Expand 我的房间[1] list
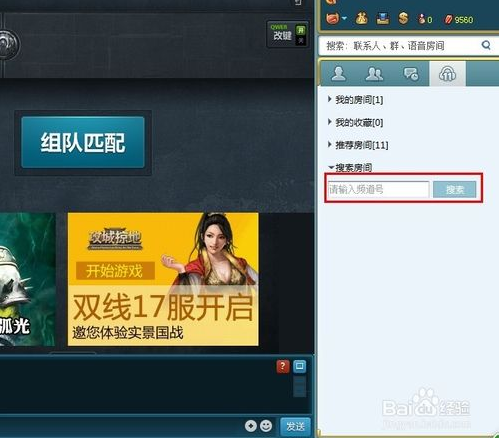 click(356, 99)
